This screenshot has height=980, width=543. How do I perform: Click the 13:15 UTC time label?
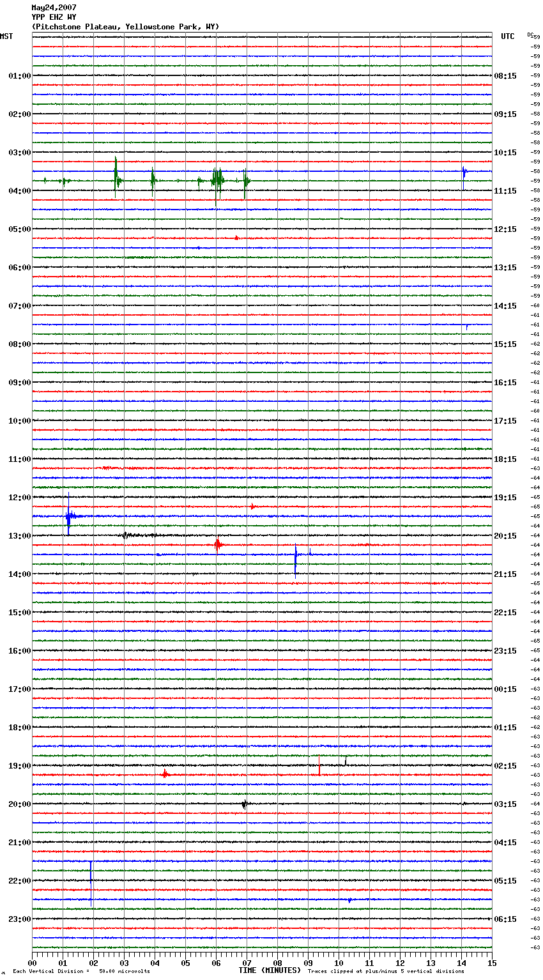[505, 268]
